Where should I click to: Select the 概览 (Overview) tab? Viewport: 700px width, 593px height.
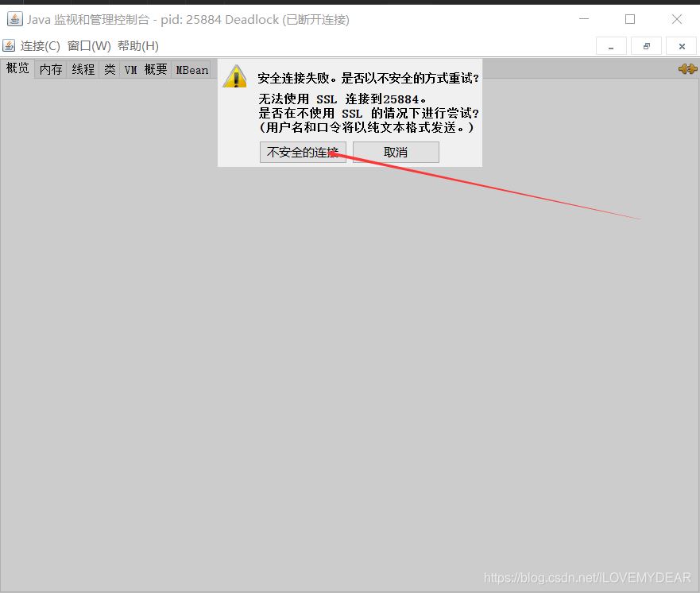point(17,69)
